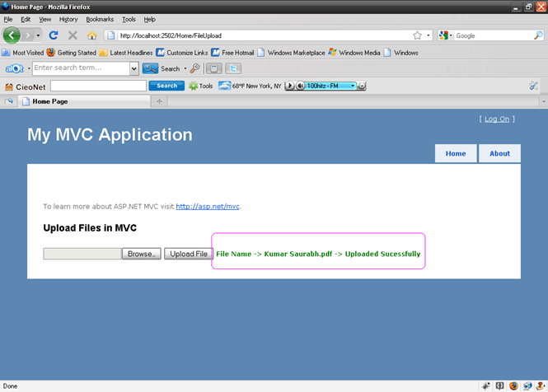This screenshot has height=392, width=548.
Task: Click the Browse... button
Action: coord(142,254)
